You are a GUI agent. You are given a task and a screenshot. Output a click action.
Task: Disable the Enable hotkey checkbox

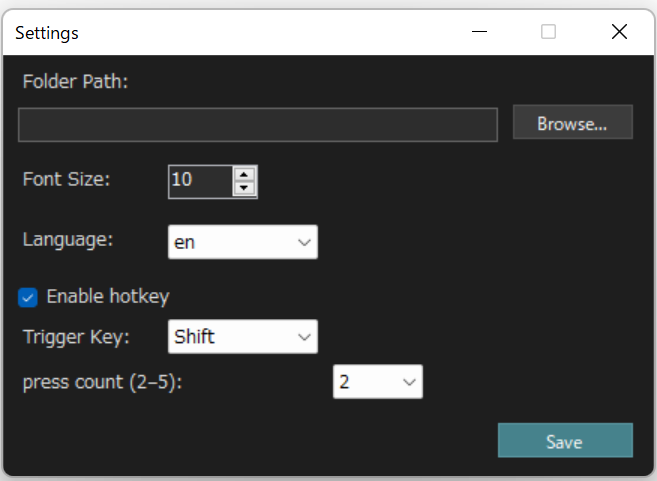[x=28, y=297]
